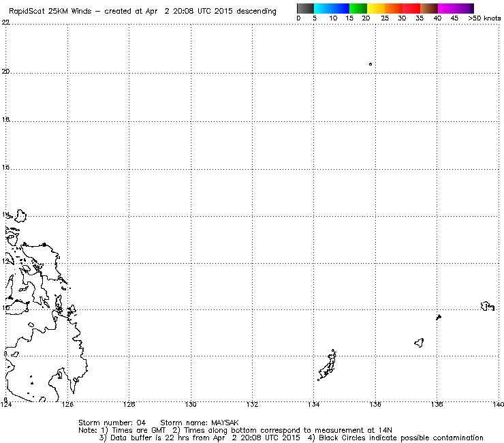504x443 pixels.
Task: Click the longitude axis label "140"
Action: pyautogui.click(x=499, y=404)
